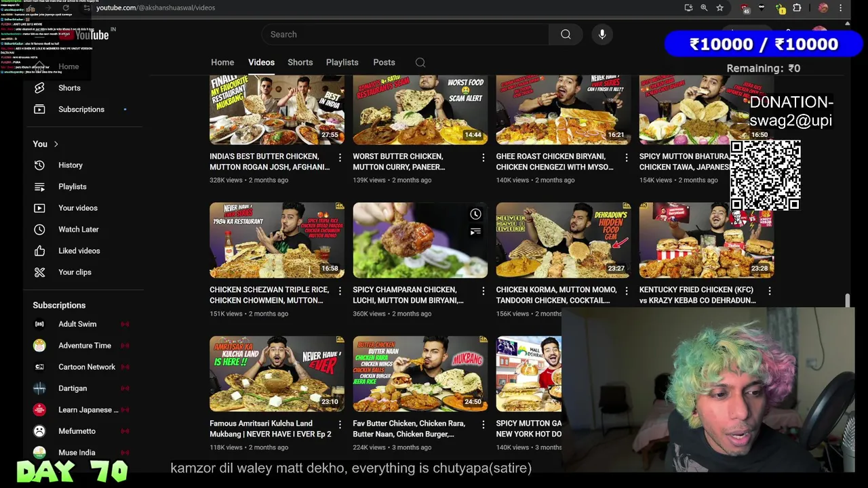
Task: Open options menu for Ghee Roast Chicken Biryani video
Action: (x=626, y=157)
